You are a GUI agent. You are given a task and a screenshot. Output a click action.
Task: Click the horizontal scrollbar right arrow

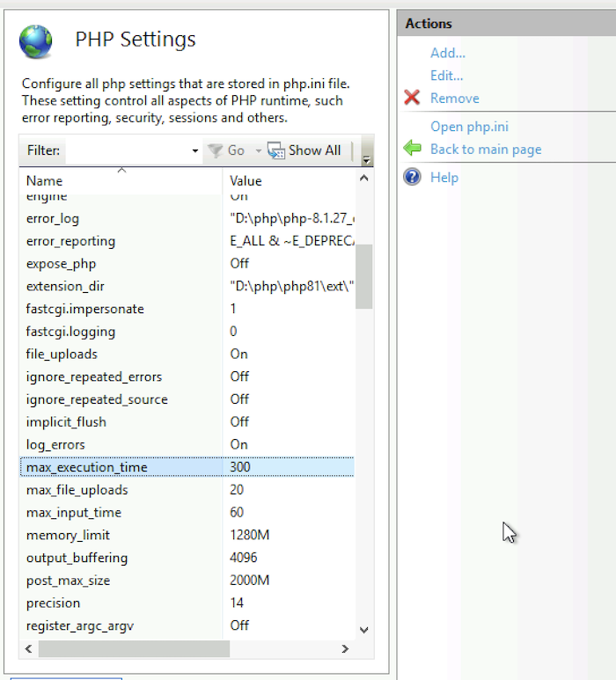coord(346,649)
